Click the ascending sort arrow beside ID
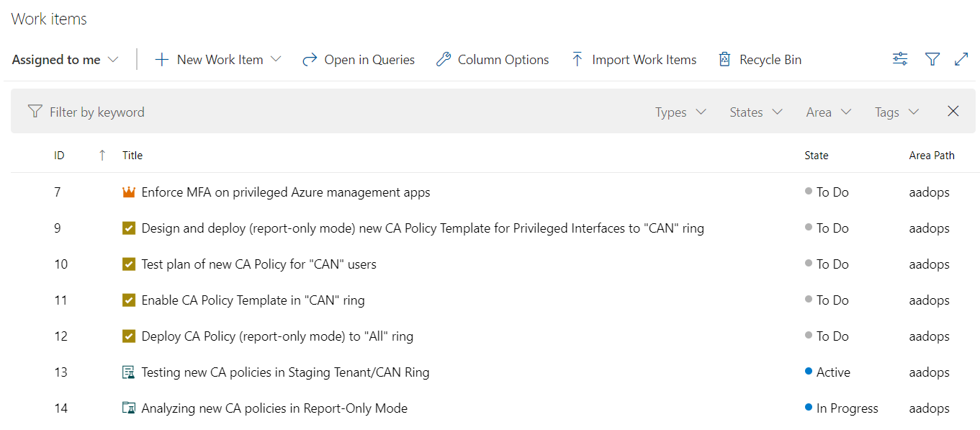This screenshot has width=980, height=430. [x=102, y=155]
